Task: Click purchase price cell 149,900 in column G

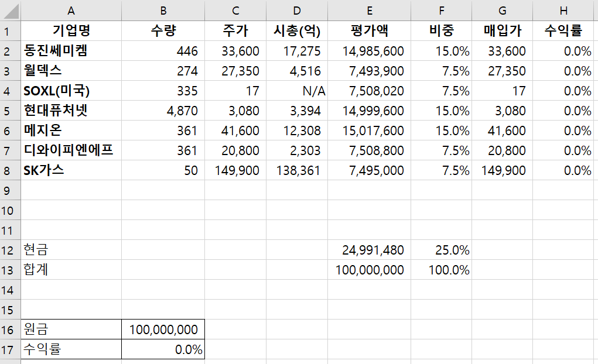Action: tap(503, 170)
